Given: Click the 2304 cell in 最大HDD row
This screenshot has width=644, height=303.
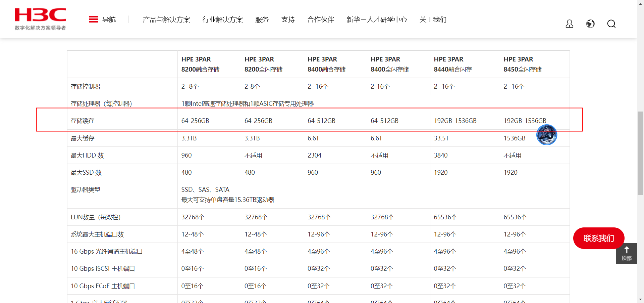Looking at the screenshot, I should [314, 155].
